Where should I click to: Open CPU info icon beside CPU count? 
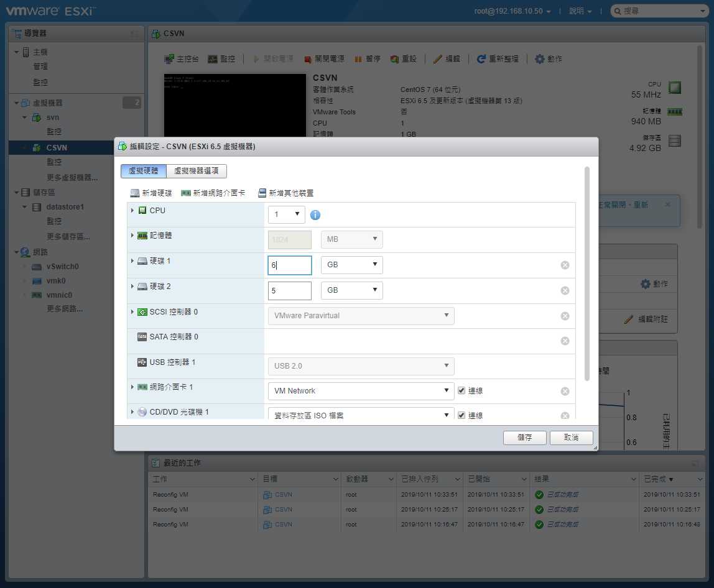click(315, 215)
